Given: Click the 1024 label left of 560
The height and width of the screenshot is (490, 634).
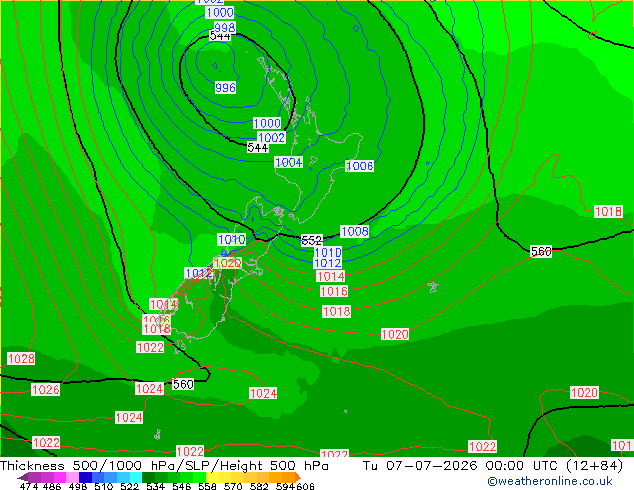Looking at the screenshot, I should pos(150,389).
